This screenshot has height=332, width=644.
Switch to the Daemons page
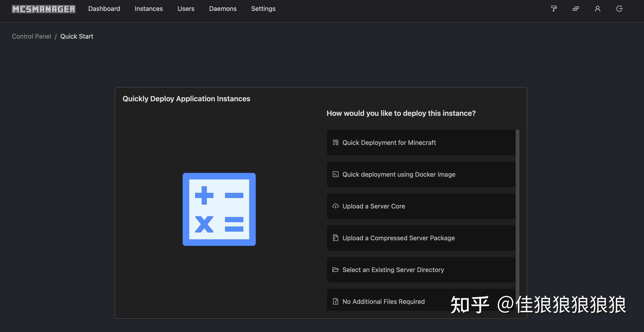click(x=223, y=9)
